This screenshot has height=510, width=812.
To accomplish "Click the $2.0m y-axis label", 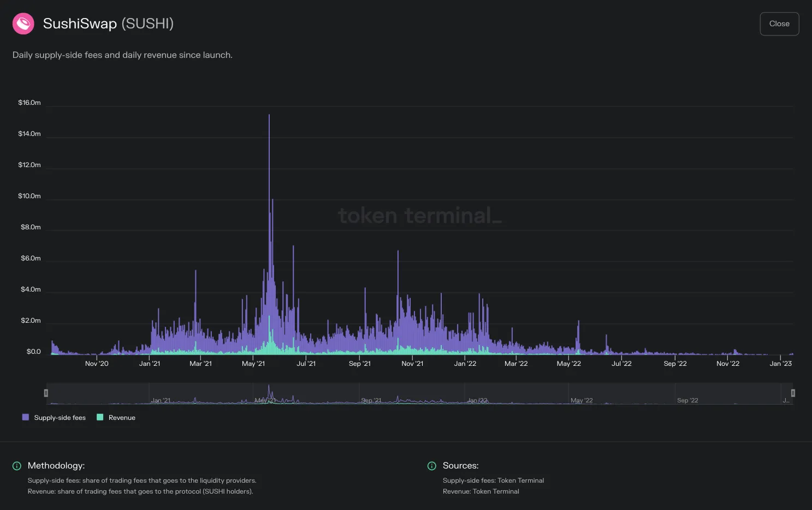I will click(31, 321).
